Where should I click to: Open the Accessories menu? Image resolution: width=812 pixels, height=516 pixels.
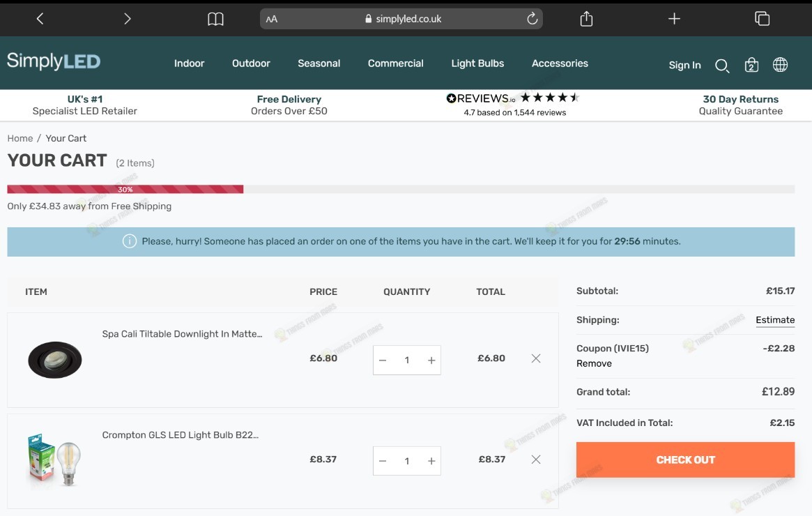[560, 63]
